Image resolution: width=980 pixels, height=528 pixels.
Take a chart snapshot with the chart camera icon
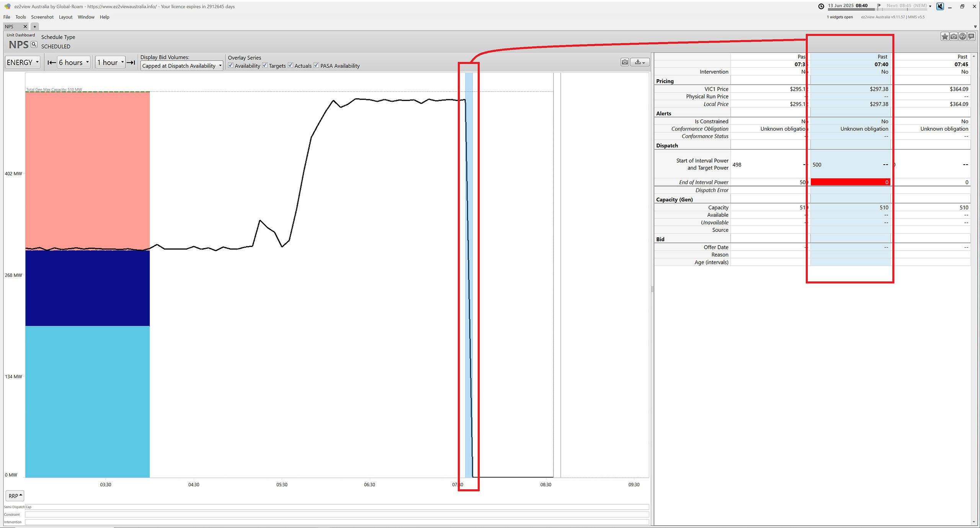(625, 62)
